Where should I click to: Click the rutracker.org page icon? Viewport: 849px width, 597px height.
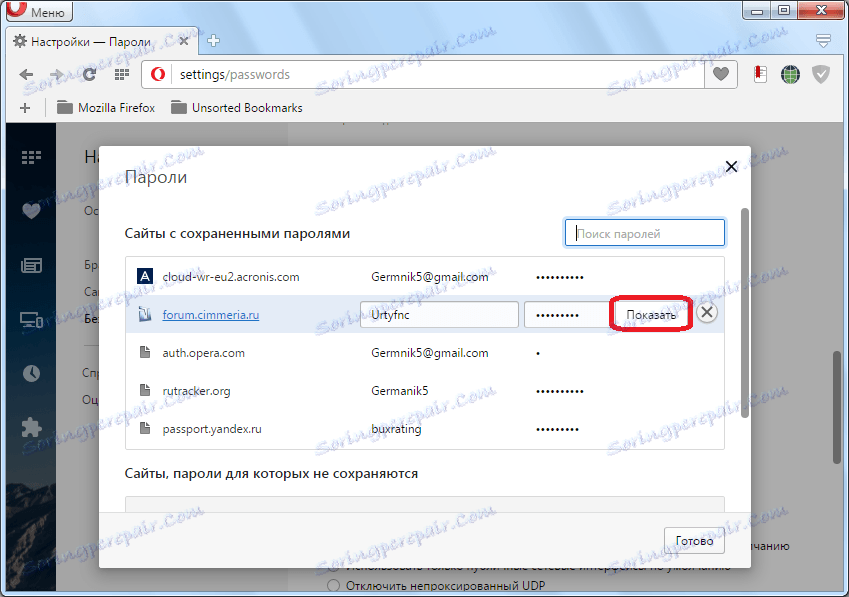(x=145, y=390)
